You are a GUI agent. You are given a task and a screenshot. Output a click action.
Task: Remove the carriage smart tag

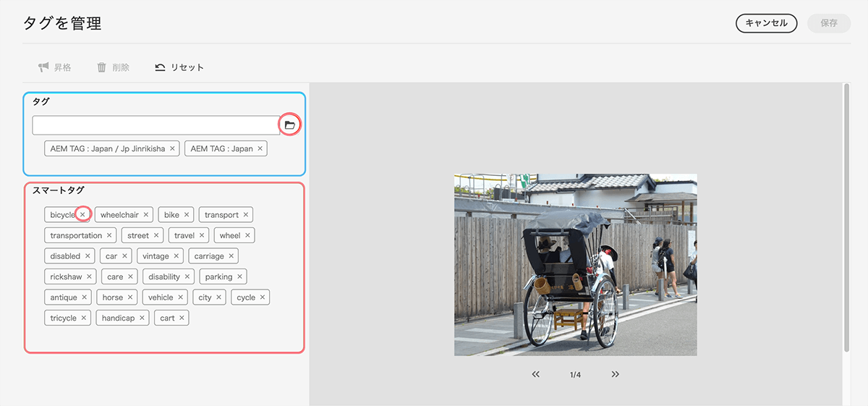[231, 256]
